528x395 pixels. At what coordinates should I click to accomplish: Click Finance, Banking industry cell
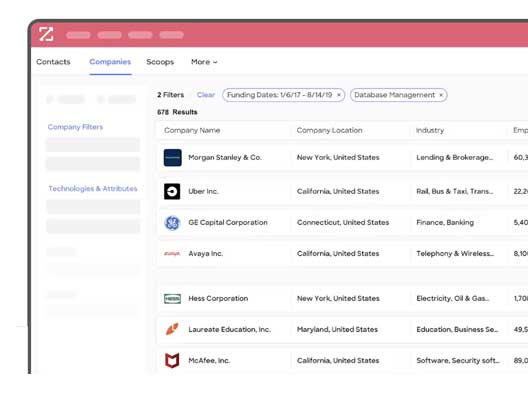pos(445,223)
